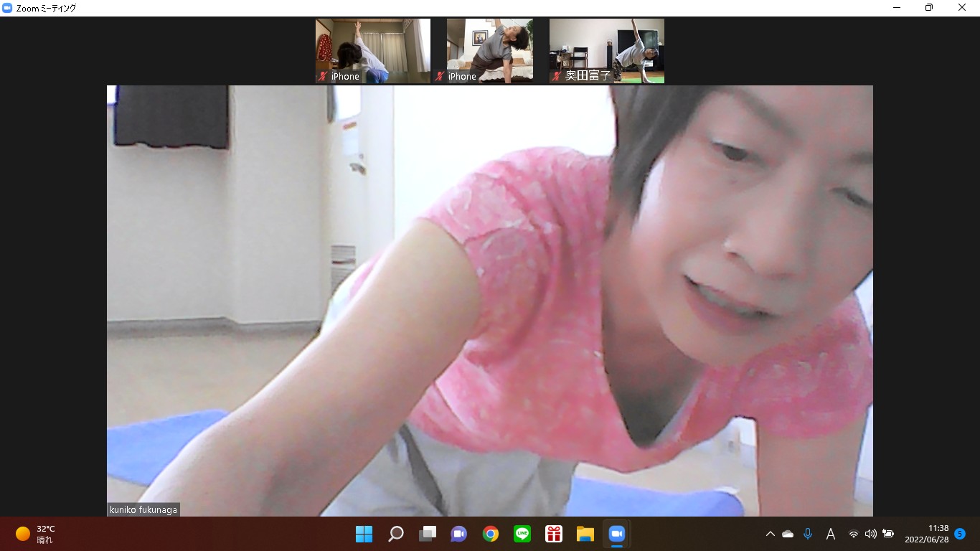This screenshot has width=980, height=551.
Task: Click the Zoom logo in title bar
Action: 8,8
